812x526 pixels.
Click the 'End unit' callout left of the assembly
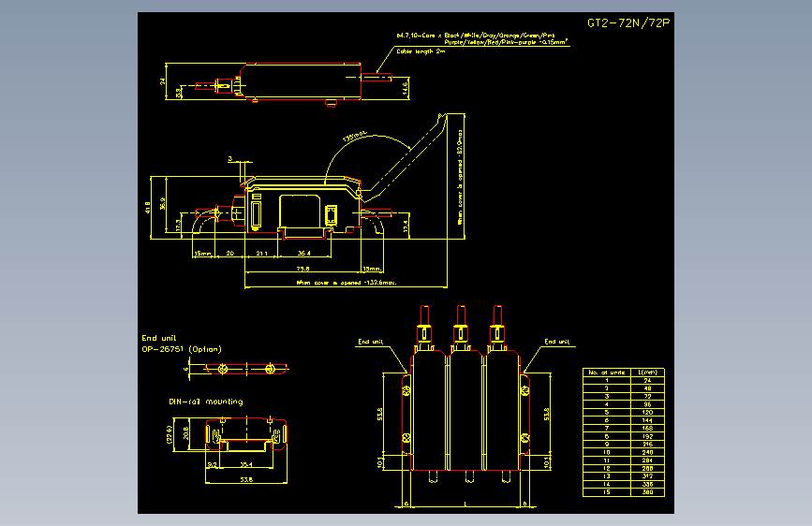371,342
